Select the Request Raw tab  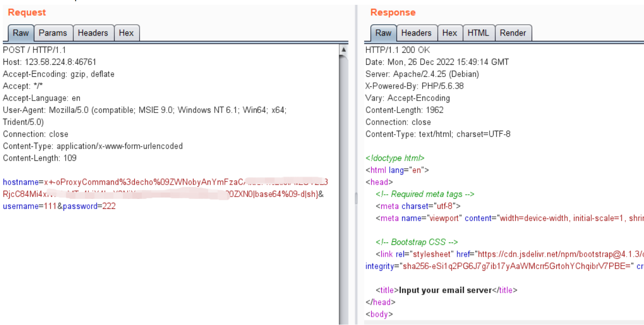(x=21, y=33)
